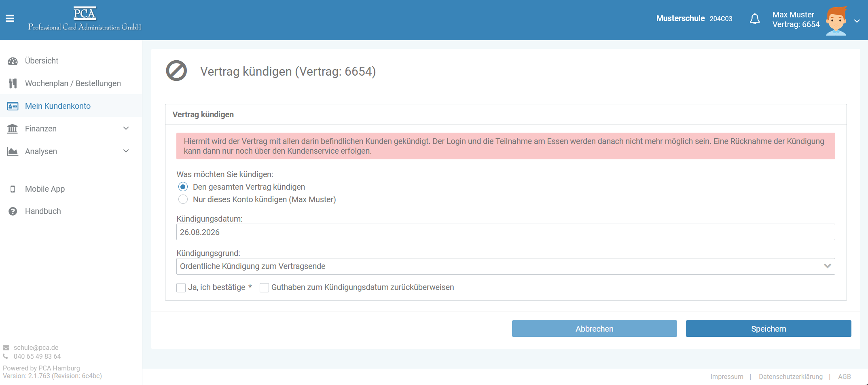The height and width of the screenshot is (385, 868).
Task: Click the Übersicht dashboard icon
Action: click(x=13, y=61)
